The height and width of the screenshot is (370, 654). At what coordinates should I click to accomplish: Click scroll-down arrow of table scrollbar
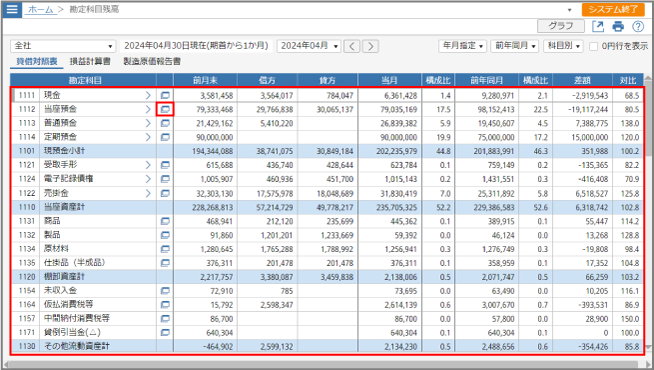tap(648, 347)
